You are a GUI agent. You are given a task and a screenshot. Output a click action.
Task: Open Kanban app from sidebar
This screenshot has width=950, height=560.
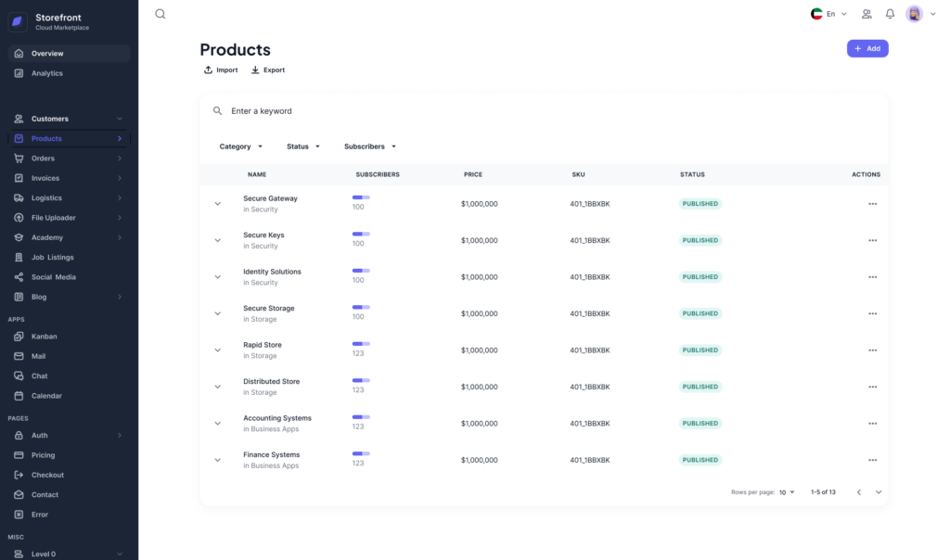pos(45,337)
